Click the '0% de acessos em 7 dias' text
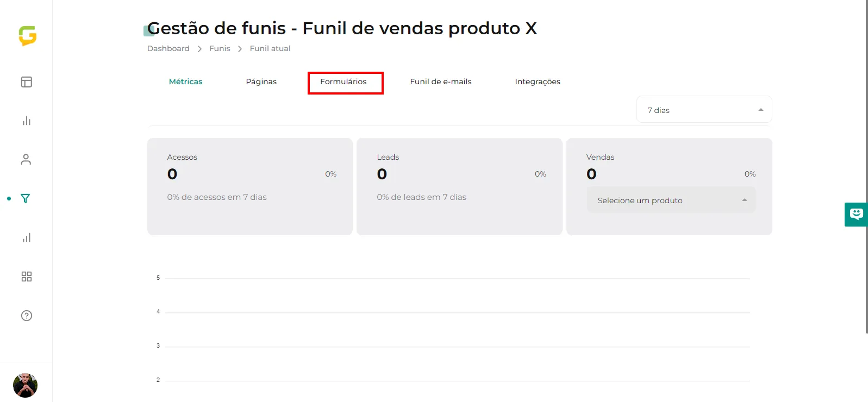The height and width of the screenshot is (402, 868). click(x=217, y=197)
